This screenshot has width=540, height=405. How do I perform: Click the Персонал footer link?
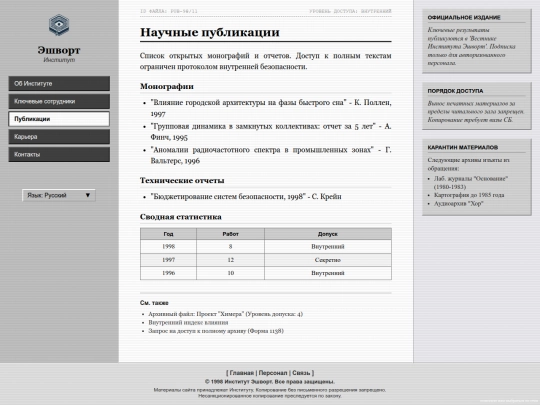pyautogui.click(x=273, y=373)
